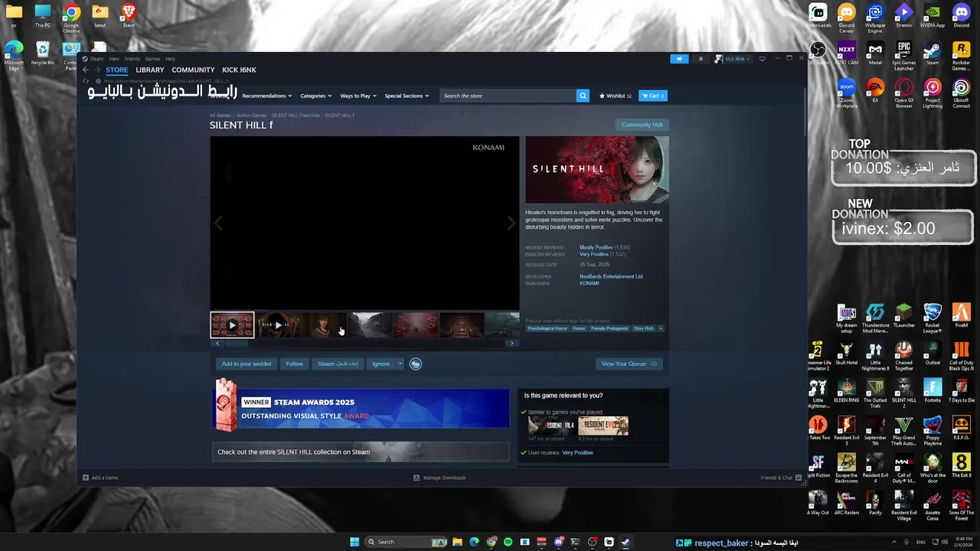Click the Very Positive user reviews link

point(577,452)
